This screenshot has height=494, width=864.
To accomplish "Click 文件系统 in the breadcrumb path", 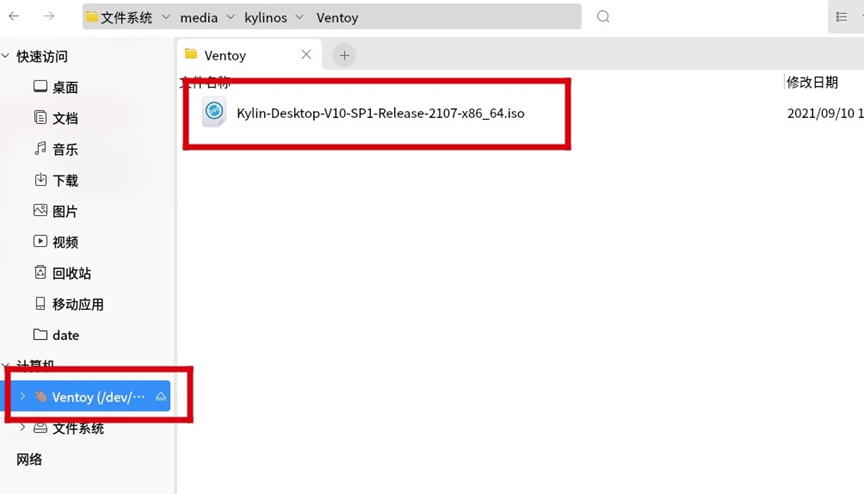I will (x=126, y=17).
